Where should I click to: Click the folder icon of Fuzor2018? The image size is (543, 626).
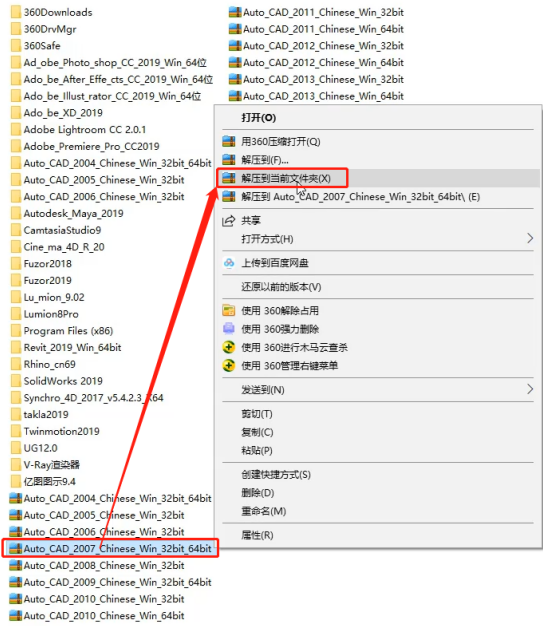coord(16,264)
